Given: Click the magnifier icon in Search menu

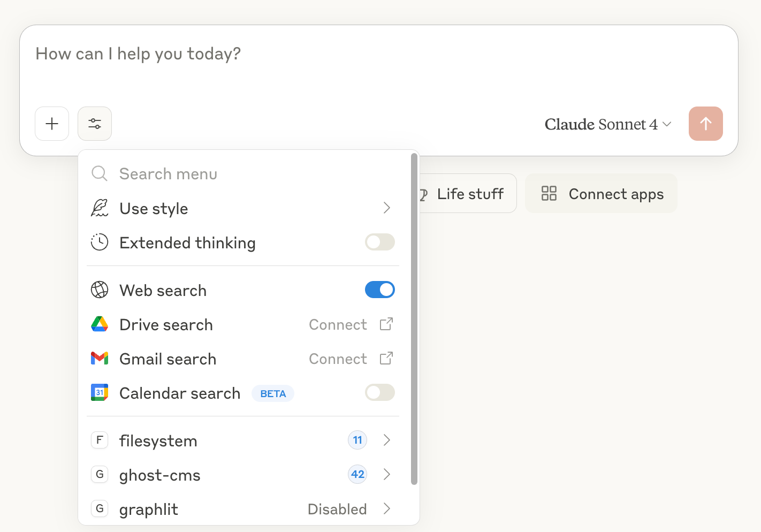Looking at the screenshot, I should [x=100, y=173].
